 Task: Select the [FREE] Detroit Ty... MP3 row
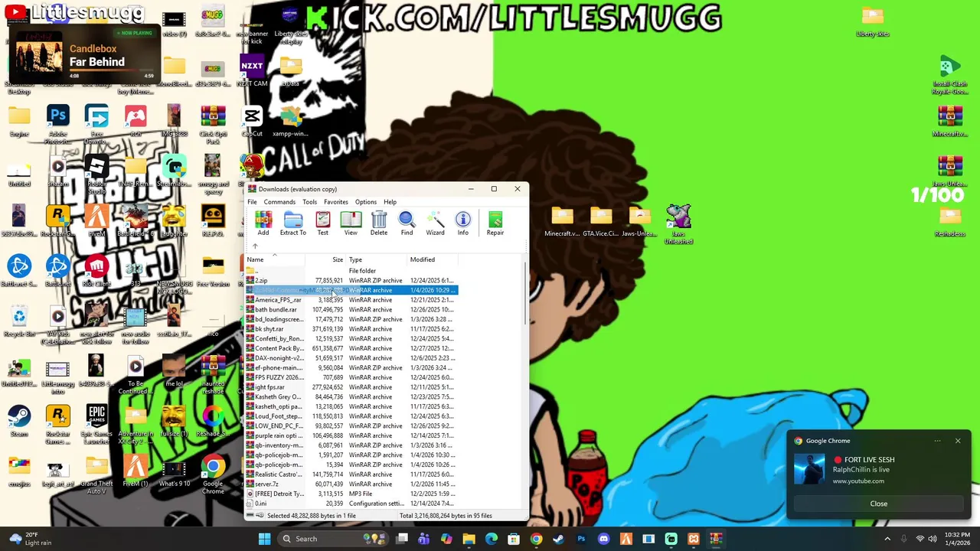(351, 494)
